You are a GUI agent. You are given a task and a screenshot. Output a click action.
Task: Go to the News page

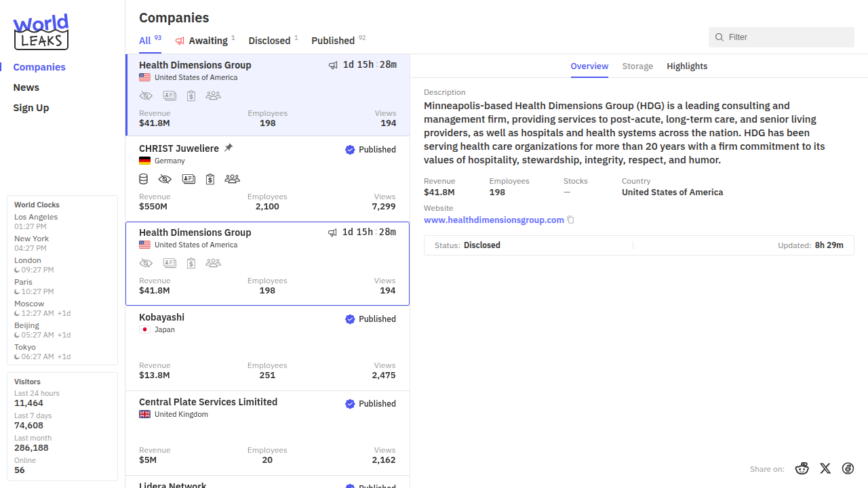[26, 87]
